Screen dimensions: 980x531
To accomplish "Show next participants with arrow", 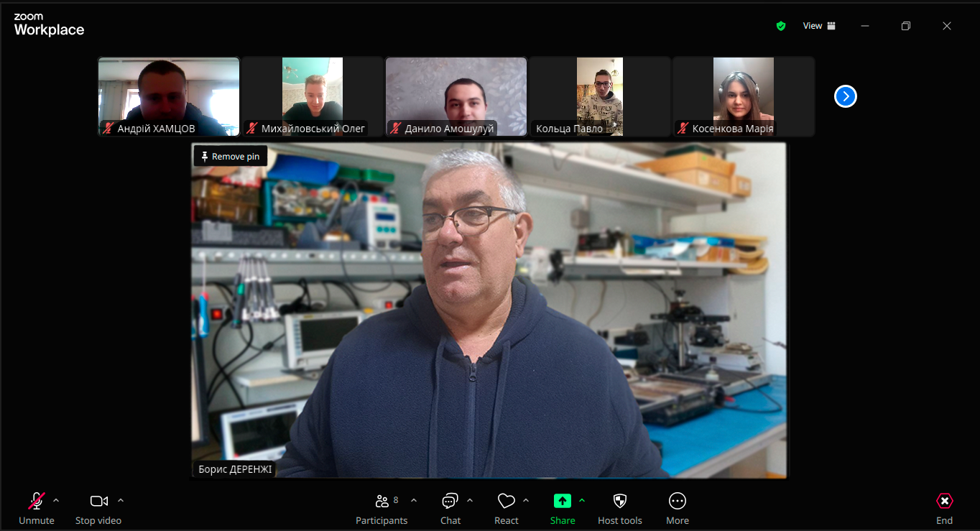I will point(846,96).
